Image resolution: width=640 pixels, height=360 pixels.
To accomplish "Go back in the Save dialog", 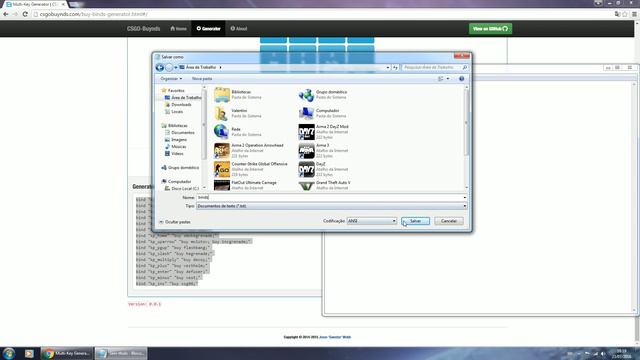I will pos(160,67).
